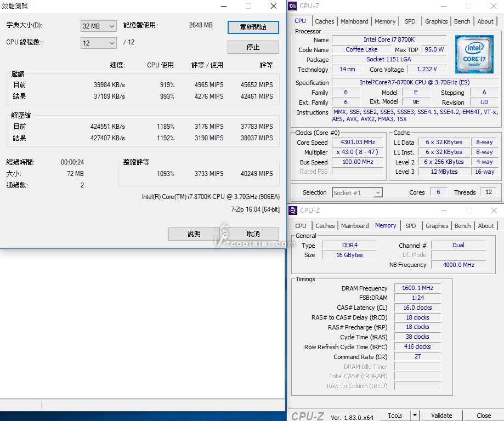Click the tRFC value 416 clocks
This screenshot has width=504, height=421.
click(x=417, y=347)
